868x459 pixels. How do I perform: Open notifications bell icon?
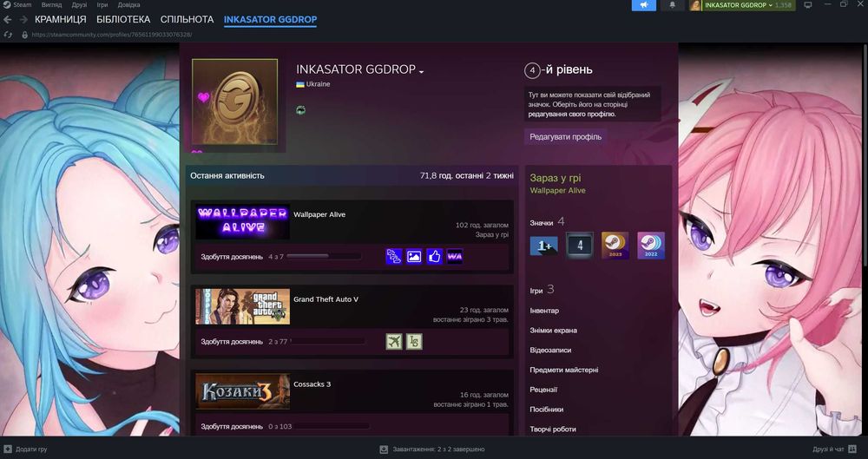point(672,5)
